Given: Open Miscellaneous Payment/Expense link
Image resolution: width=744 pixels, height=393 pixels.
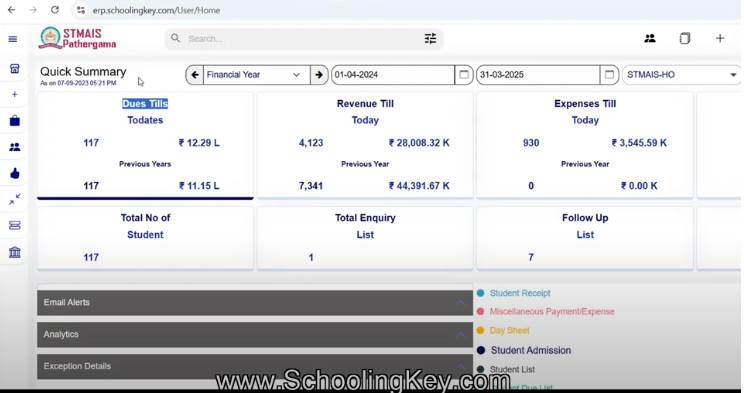Looking at the screenshot, I should 552,311.
